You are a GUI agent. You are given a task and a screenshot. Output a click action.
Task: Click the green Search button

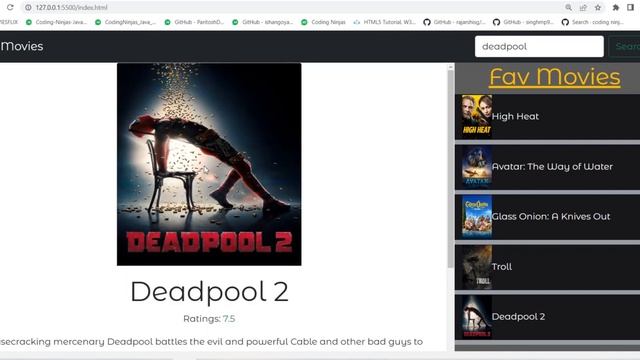tap(624, 47)
